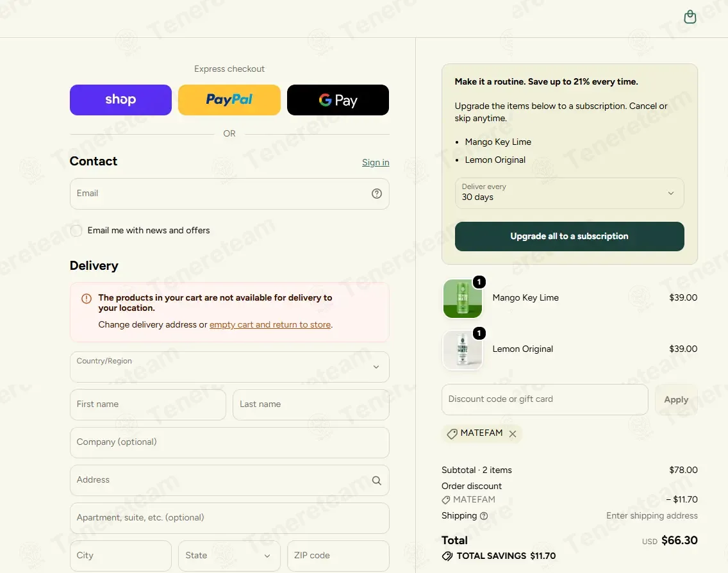Focus the City field

(120, 556)
